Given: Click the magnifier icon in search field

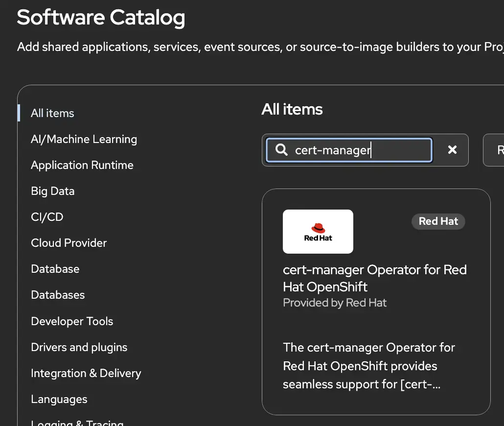Looking at the screenshot, I should pos(281,150).
